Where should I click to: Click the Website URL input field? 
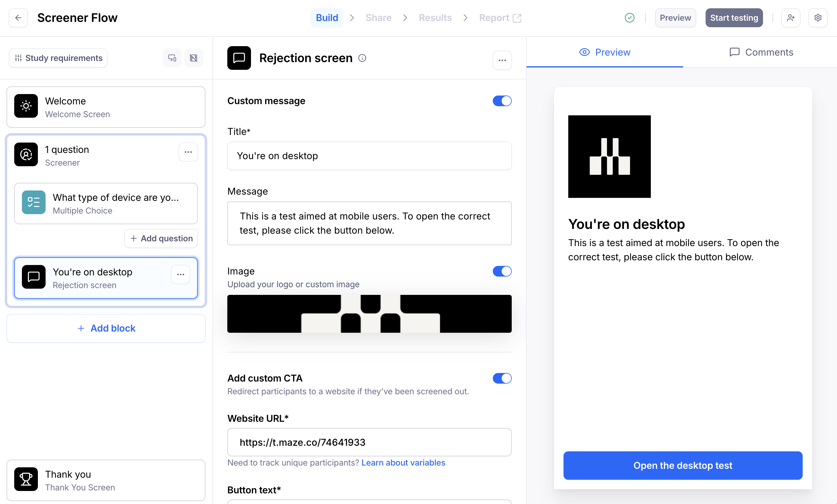[369, 442]
